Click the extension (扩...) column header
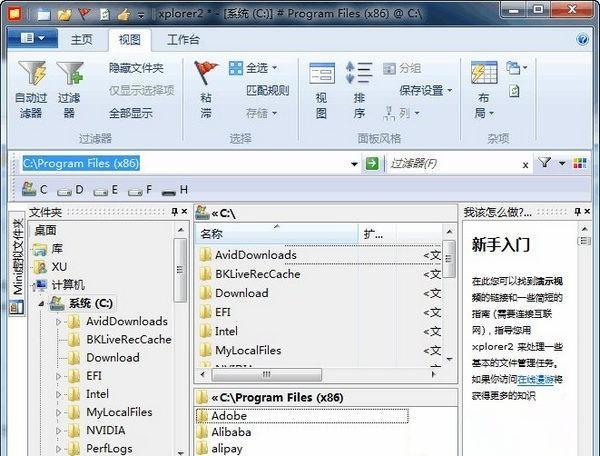 [377, 234]
